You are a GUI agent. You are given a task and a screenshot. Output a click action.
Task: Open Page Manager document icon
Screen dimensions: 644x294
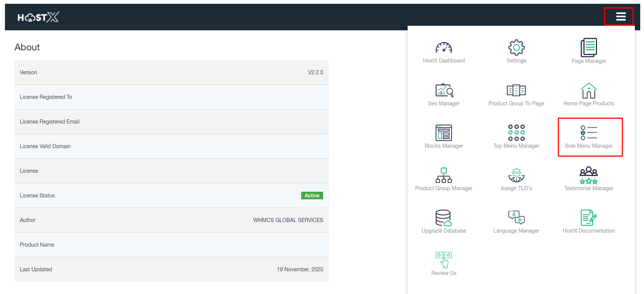pyautogui.click(x=589, y=48)
